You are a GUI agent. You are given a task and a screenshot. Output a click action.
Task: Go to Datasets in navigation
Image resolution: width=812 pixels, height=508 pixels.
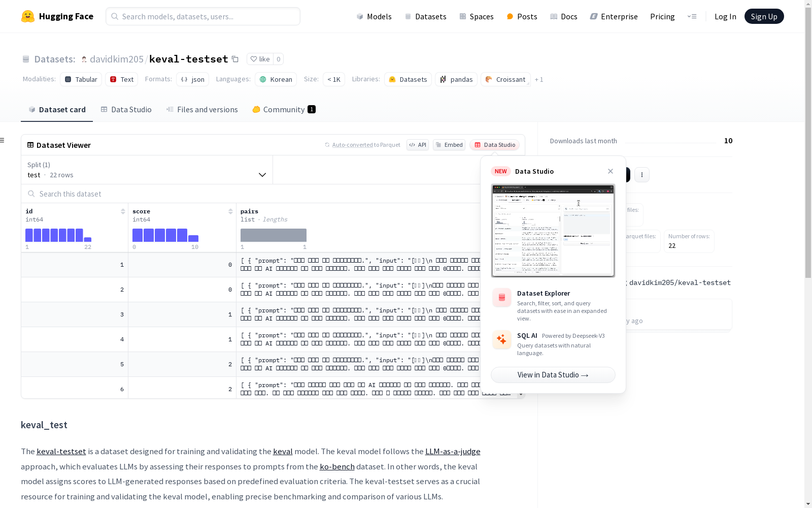point(425,16)
